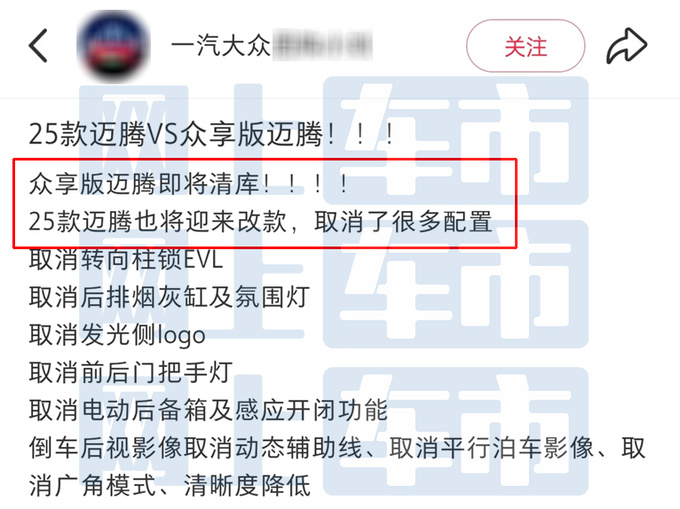Screen dimensions: 680x509
Task: Tap the line 取消发光侧logo
Action: click(x=117, y=335)
